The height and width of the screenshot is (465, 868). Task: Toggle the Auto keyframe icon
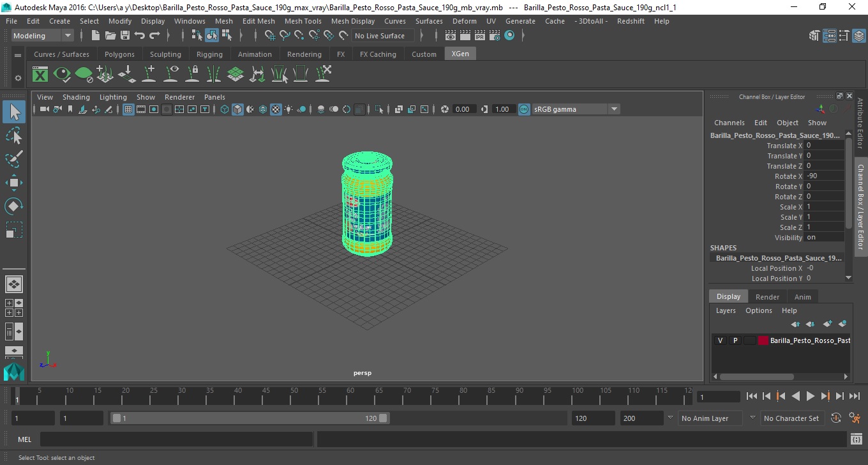coord(836,418)
